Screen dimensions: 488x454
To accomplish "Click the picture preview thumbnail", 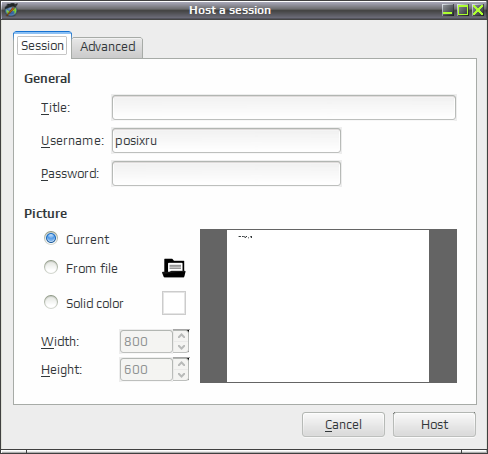I will coord(328,306).
